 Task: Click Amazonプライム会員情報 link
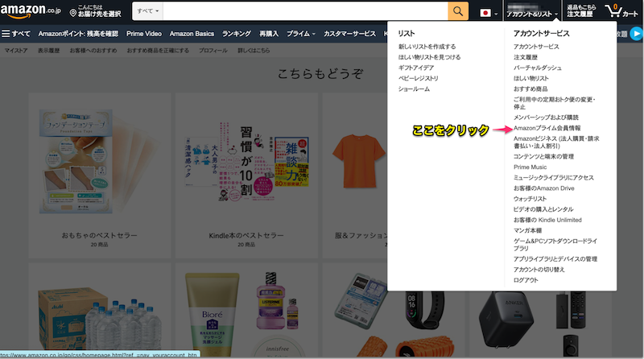547,128
